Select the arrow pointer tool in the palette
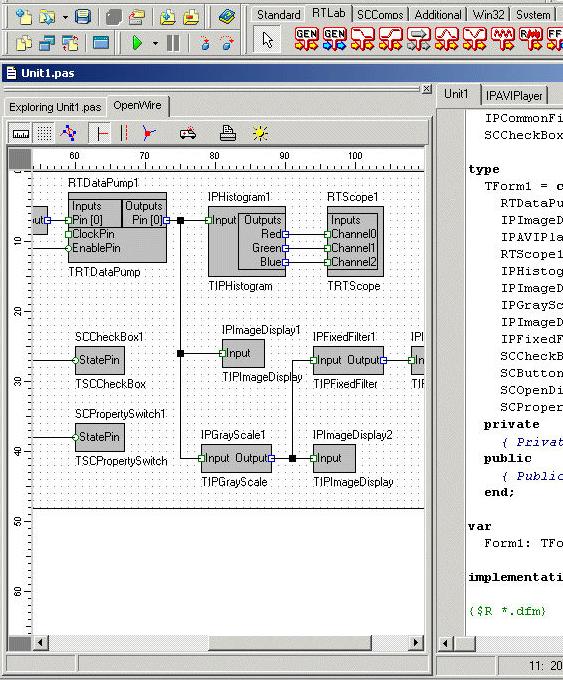 pos(267,39)
